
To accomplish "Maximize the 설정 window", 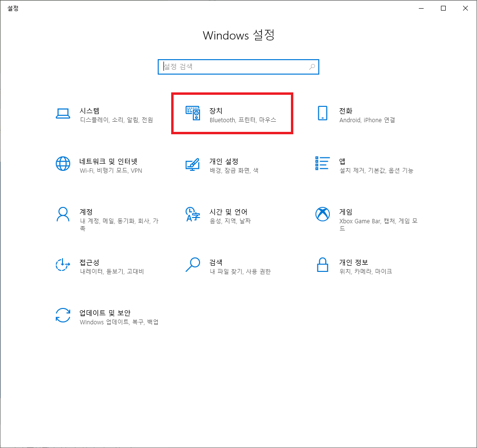I will pyautogui.click(x=443, y=8).
